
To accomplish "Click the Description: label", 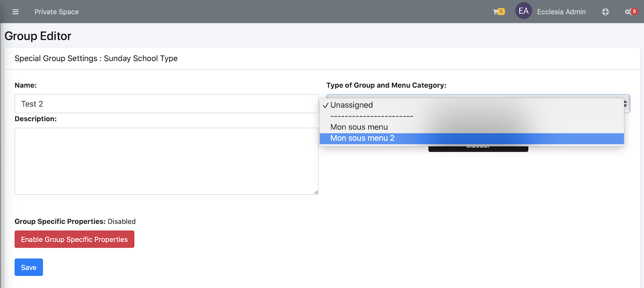I will pyautogui.click(x=36, y=119).
